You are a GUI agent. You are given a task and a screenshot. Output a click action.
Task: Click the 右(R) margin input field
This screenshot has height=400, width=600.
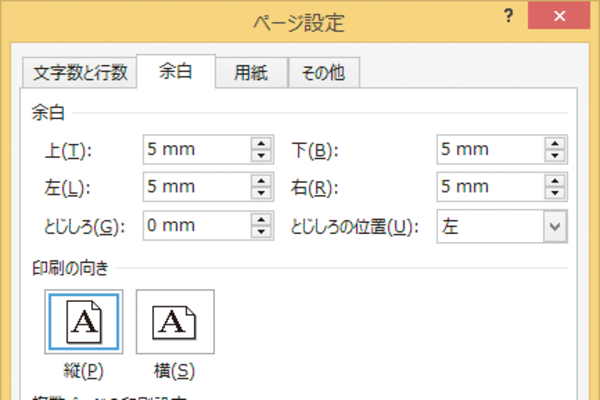click(491, 187)
